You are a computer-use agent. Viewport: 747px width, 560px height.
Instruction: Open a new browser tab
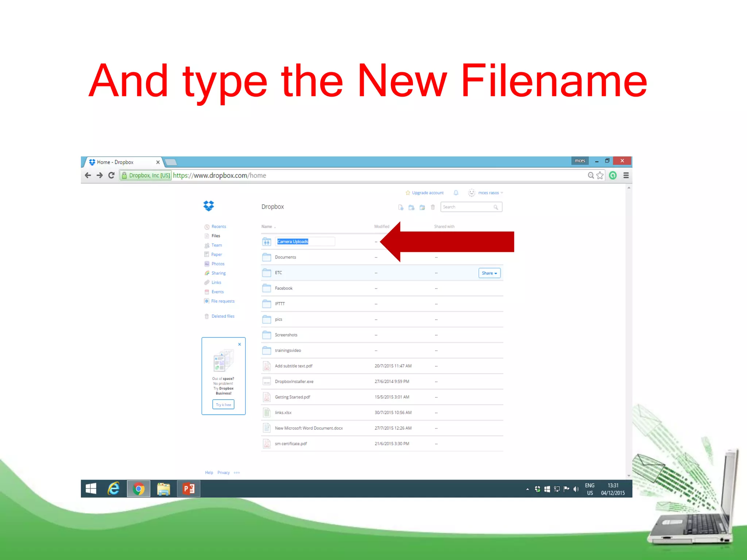pos(171,162)
